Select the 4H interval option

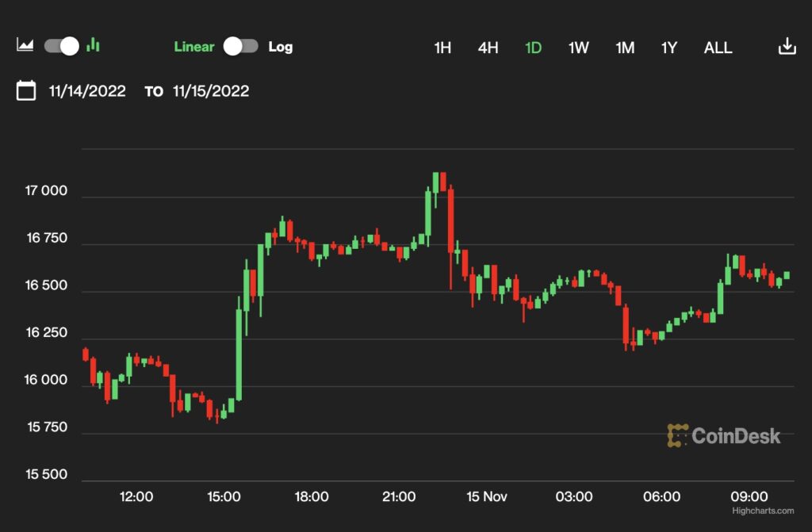(488, 48)
